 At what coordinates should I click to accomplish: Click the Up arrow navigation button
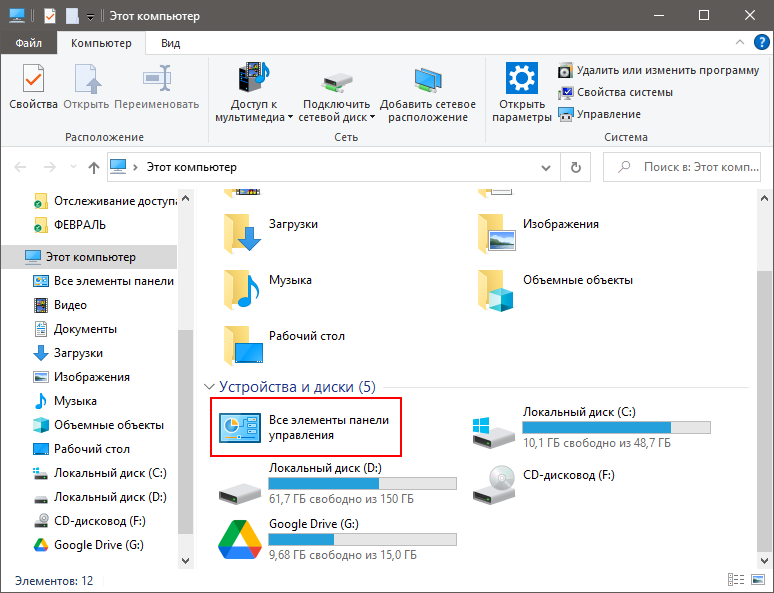[94, 167]
